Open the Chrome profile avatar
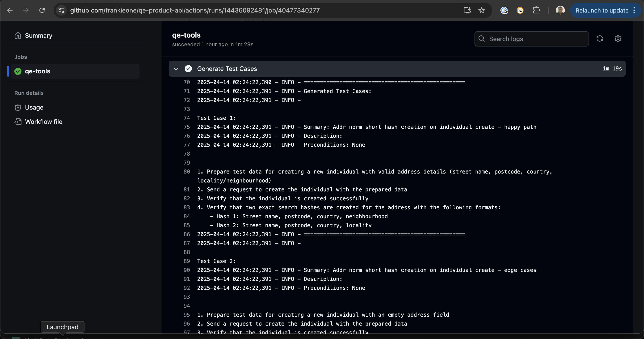This screenshot has height=339, width=644. pyautogui.click(x=560, y=10)
